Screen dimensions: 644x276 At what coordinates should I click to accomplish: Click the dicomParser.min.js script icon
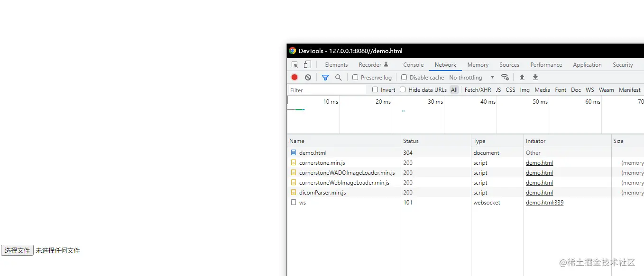pos(294,192)
